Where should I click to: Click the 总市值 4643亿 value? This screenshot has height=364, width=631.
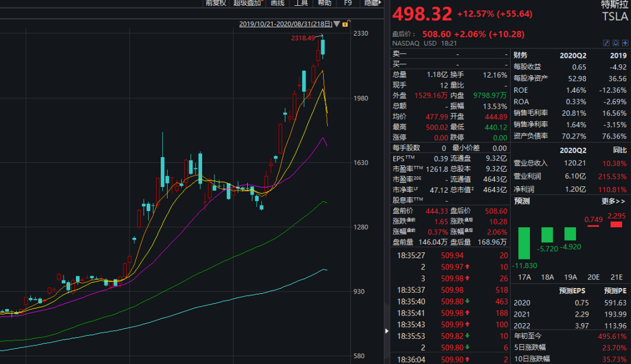[495, 190]
